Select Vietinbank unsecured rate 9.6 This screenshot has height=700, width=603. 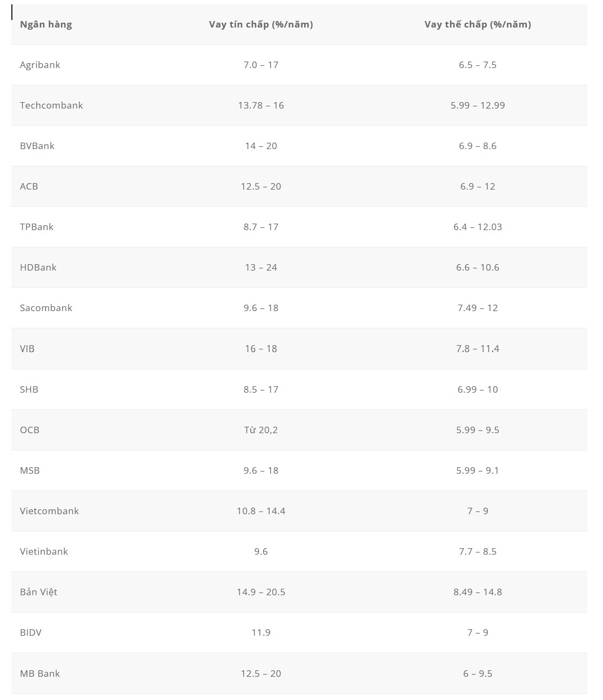point(261,551)
